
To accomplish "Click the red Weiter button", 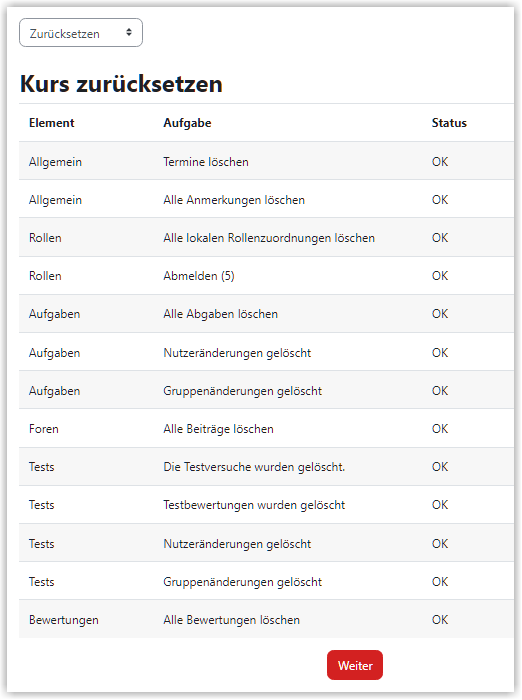I will point(355,665).
